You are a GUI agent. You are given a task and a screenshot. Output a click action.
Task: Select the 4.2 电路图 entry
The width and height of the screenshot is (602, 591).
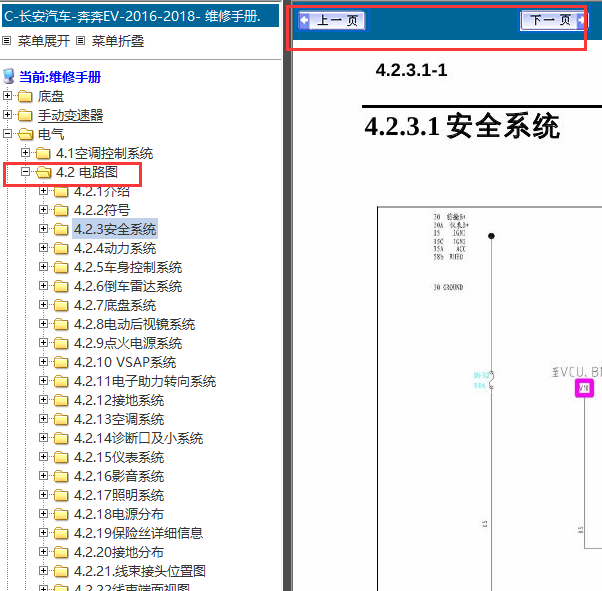[x=87, y=172]
